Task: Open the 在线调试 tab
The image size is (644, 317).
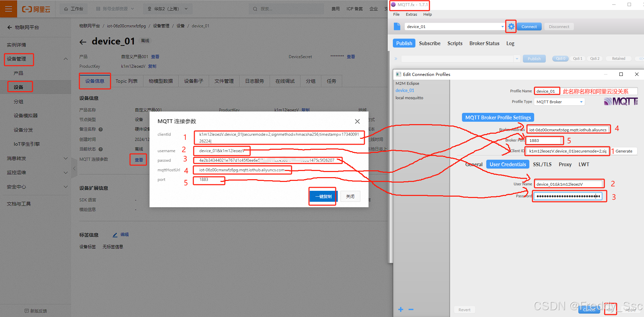Action: (x=285, y=81)
